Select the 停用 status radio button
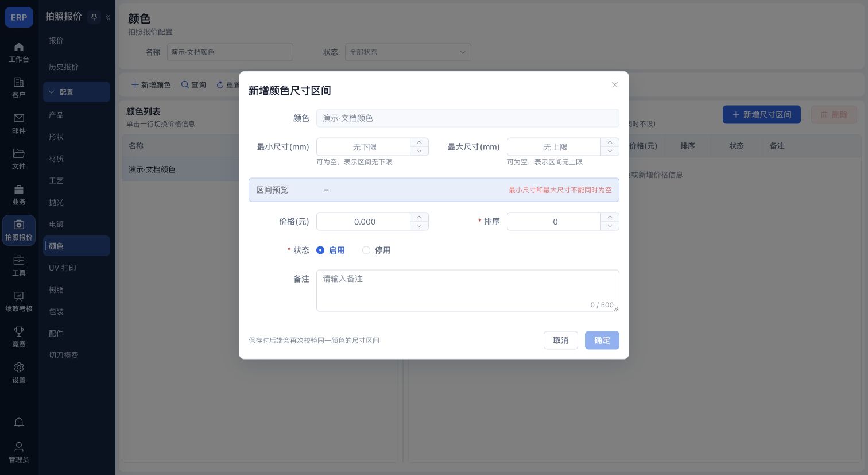 click(366, 250)
